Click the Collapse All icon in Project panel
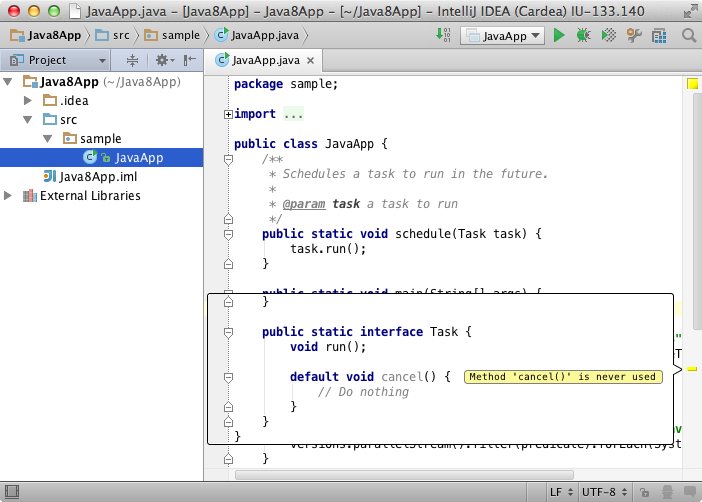 point(132,60)
